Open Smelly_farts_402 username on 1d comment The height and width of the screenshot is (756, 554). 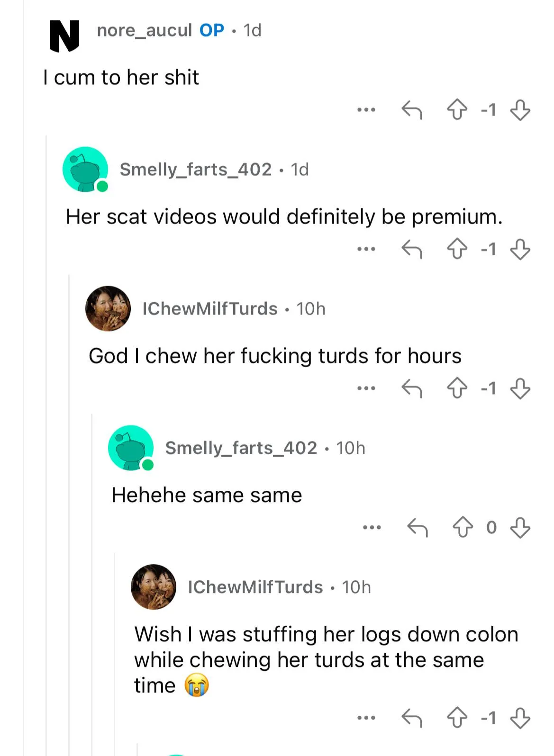coord(195,170)
